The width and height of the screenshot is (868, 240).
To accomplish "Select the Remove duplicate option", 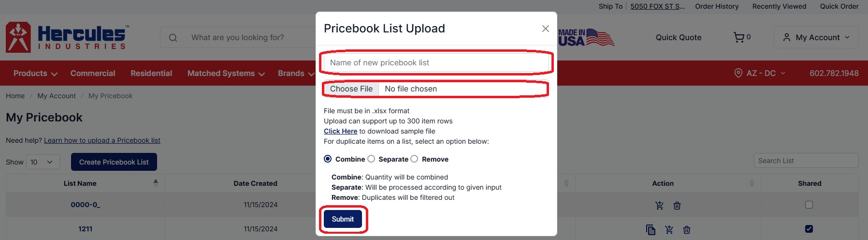I will click(414, 159).
